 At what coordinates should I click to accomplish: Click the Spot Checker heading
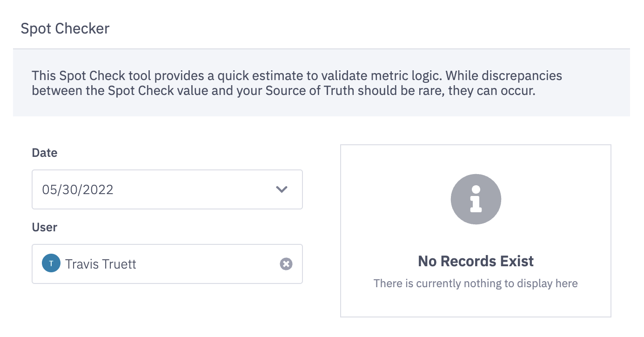65,28
